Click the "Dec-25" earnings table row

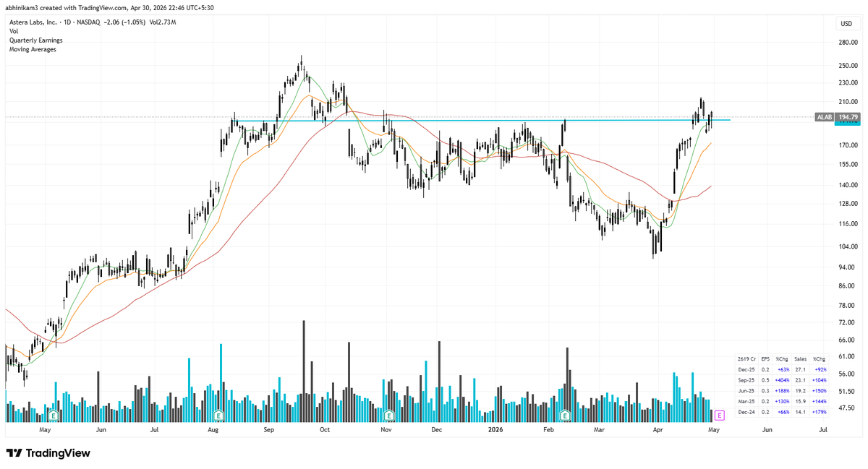[782, 369]
